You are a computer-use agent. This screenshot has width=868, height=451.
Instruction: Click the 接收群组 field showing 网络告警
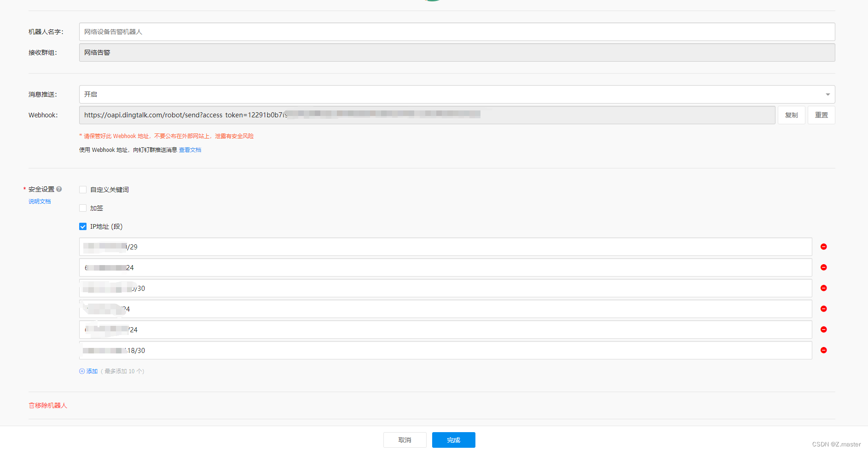[x=457, y=52]
